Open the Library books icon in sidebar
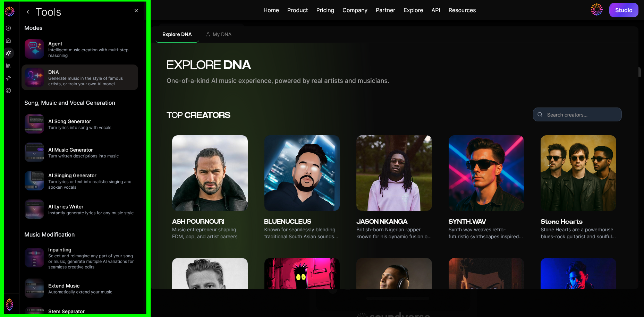 [8, 66]
